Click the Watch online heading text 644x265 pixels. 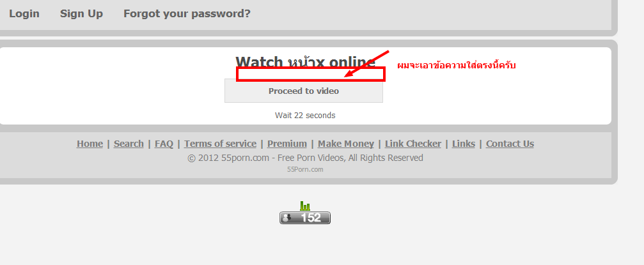tap(305, 61)
